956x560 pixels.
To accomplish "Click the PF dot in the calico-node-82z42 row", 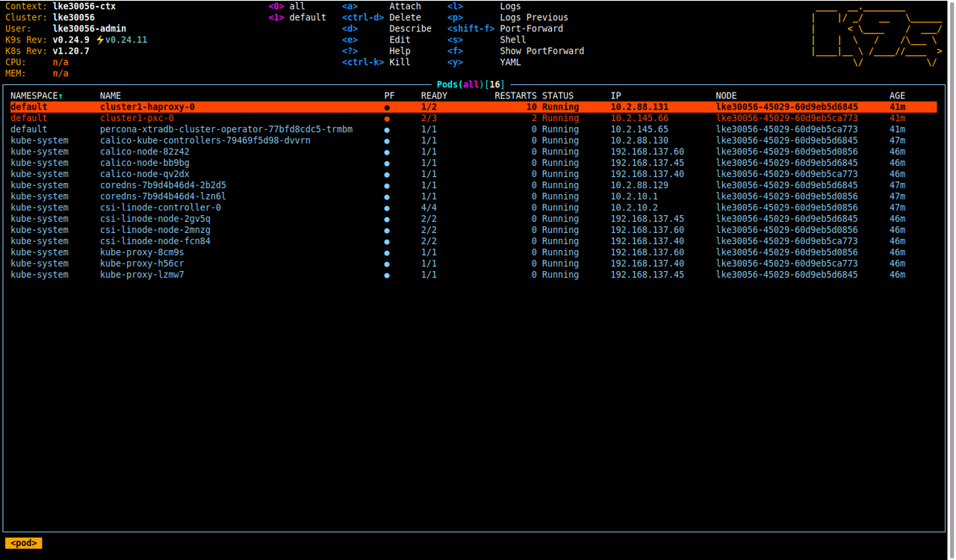I will [x=387, y=152].
